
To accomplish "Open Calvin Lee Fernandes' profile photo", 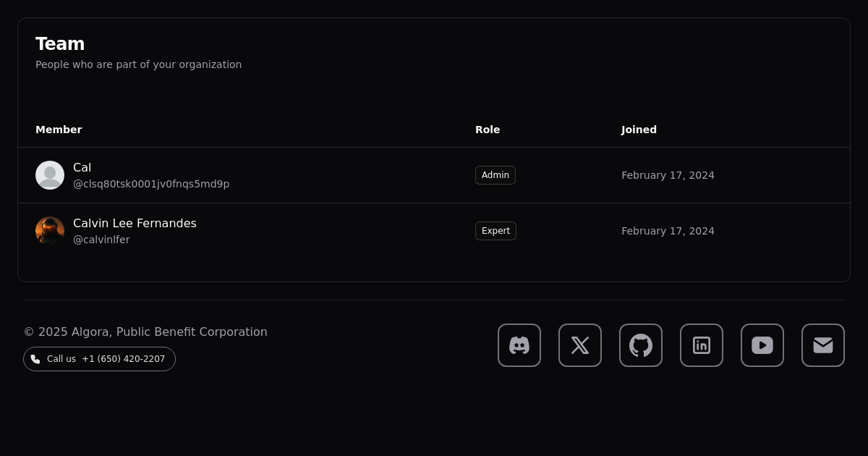I will click(50, 231).
